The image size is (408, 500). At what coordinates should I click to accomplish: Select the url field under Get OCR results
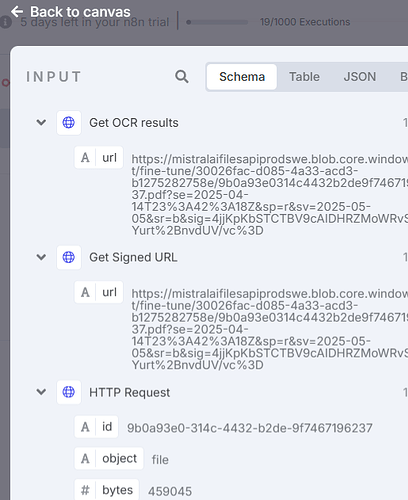coord(99,157)
